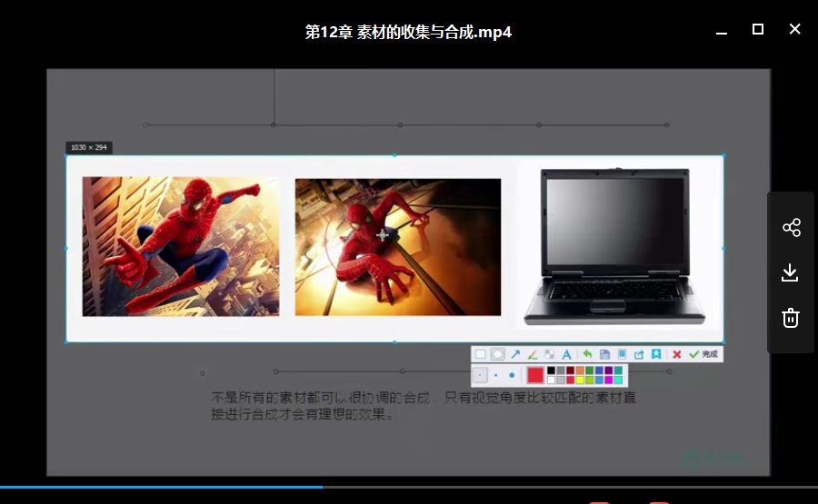
Task: Click the video title '第12章 素材的收集与合成.mp4'
Action: tap(408, 32)
